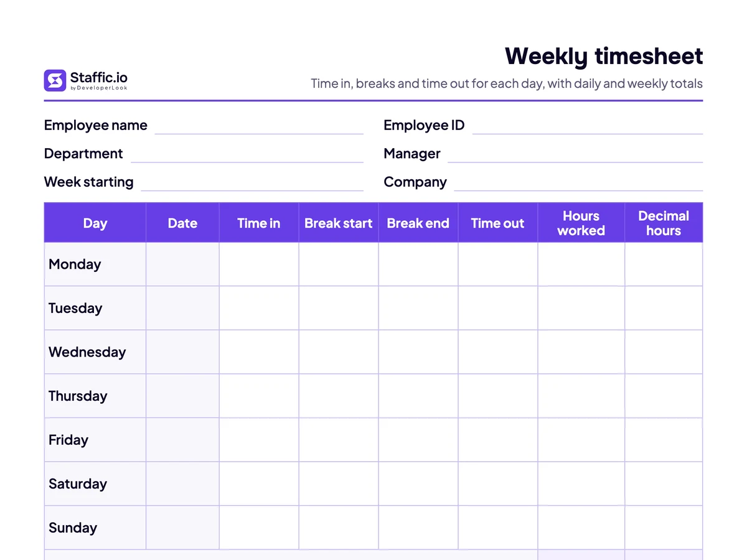
Task: Click the Sunday Break end cell
Action: tap(418, 528)
